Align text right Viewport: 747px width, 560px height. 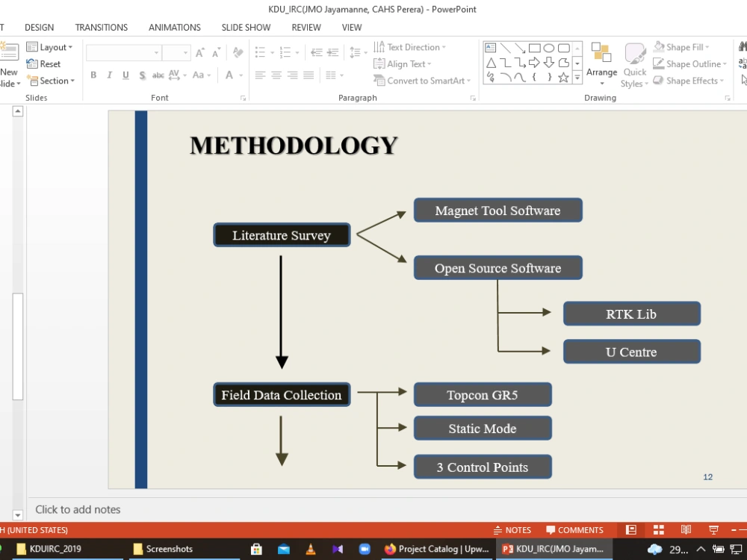tap(293, 75)
